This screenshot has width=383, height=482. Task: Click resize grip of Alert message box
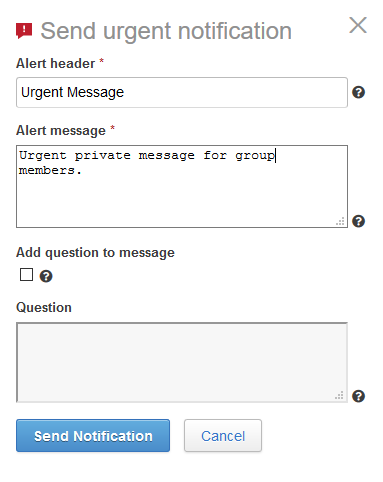click(x=340, y=221)
